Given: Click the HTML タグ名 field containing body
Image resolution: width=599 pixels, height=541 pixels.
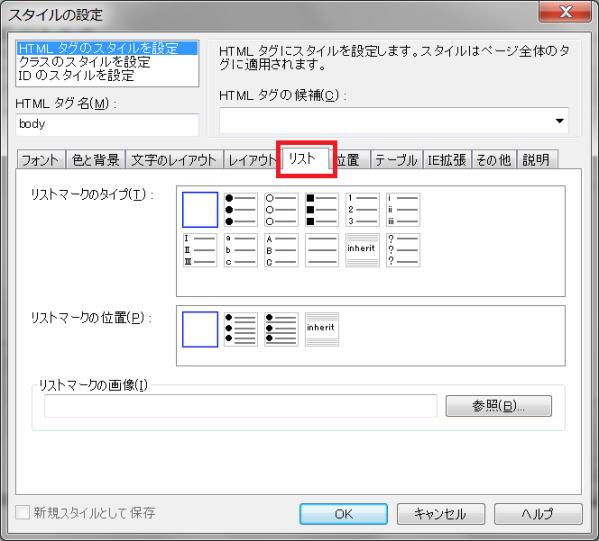Looking at the screenshot, I should click(x=107, y=124).
